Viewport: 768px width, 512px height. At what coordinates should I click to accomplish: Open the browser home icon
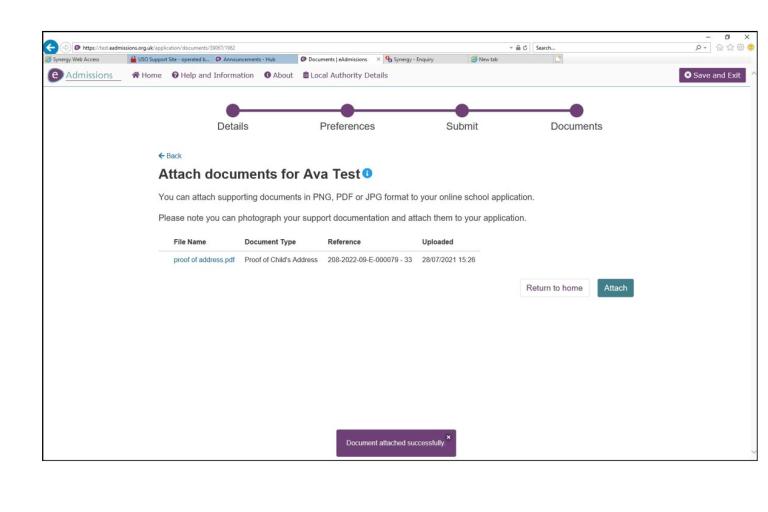point(720,48)
